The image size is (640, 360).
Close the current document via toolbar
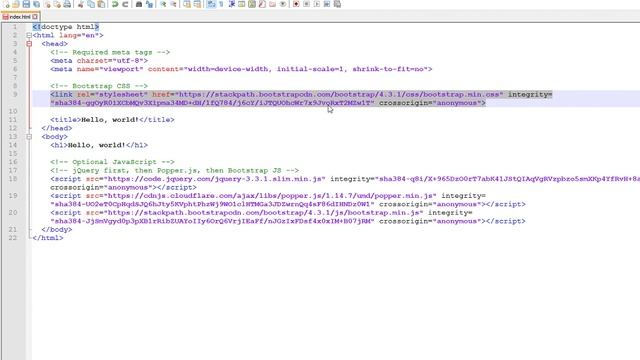pos(47,4)
